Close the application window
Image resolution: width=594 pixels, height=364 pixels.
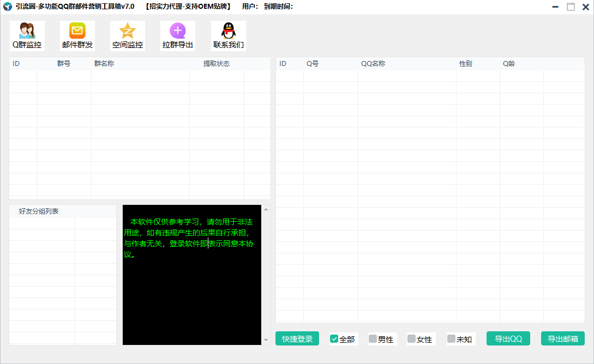586,7
